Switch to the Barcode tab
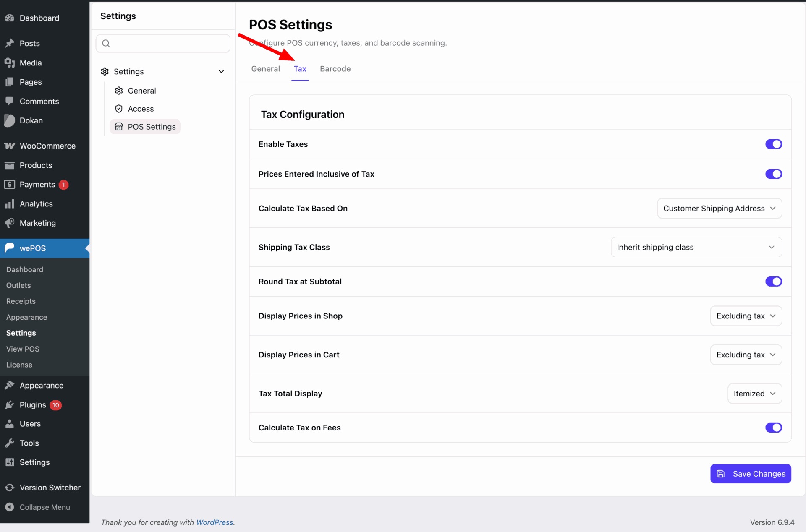 335,69
